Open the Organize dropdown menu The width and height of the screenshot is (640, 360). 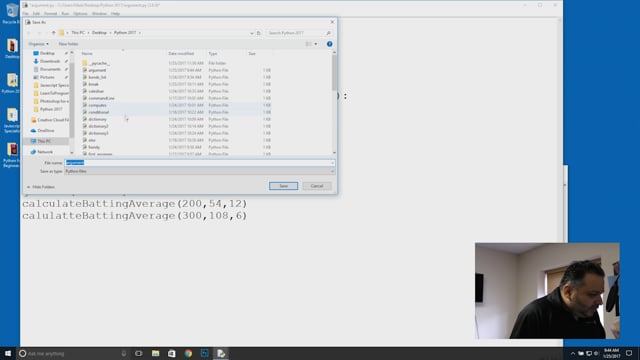point(38,44)
